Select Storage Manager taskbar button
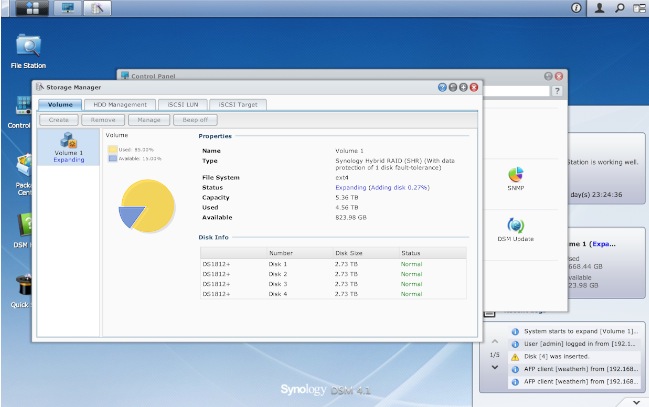 97,8
